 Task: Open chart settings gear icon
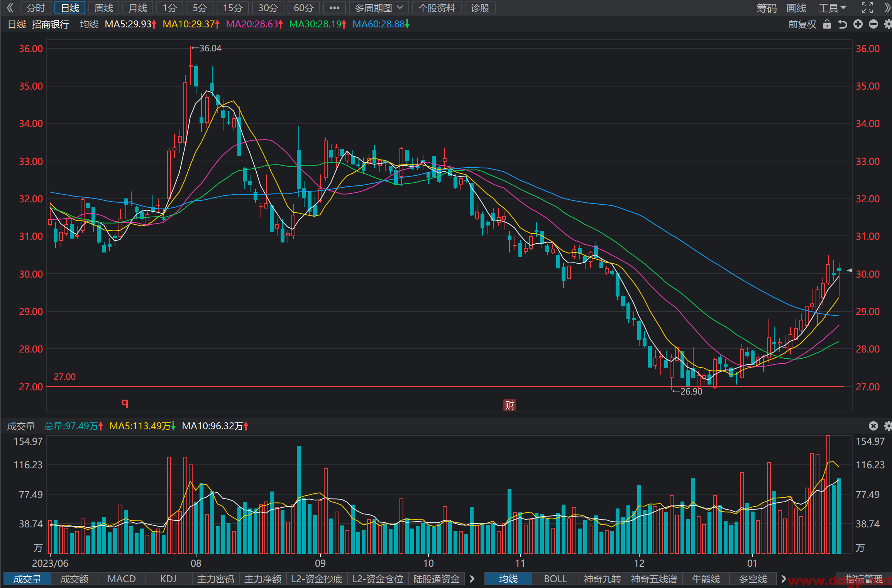tap(888, 24)
